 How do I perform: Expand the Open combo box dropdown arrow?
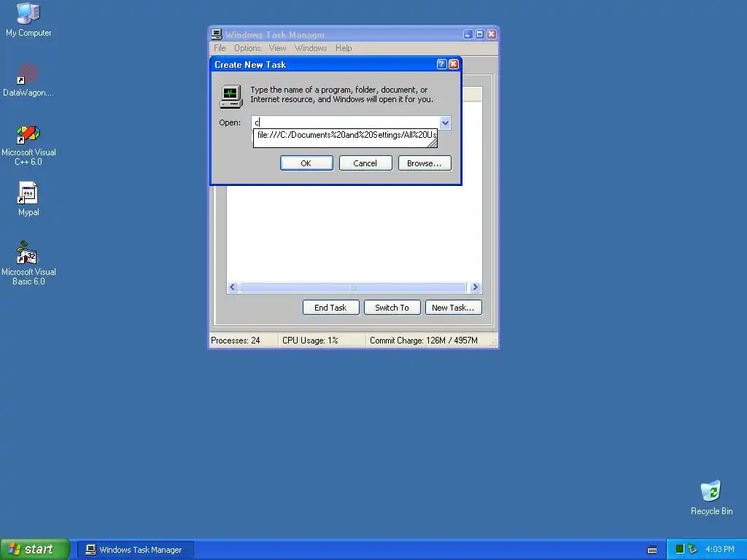[x=445, y=122]
